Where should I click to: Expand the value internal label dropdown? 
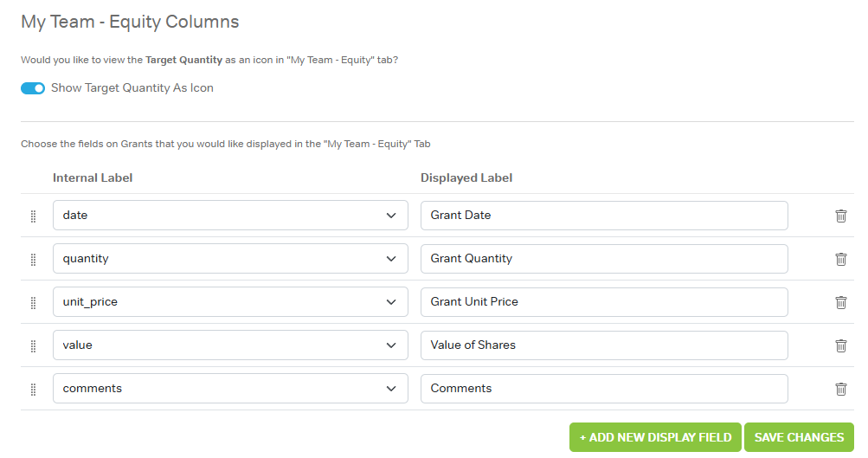230,345
